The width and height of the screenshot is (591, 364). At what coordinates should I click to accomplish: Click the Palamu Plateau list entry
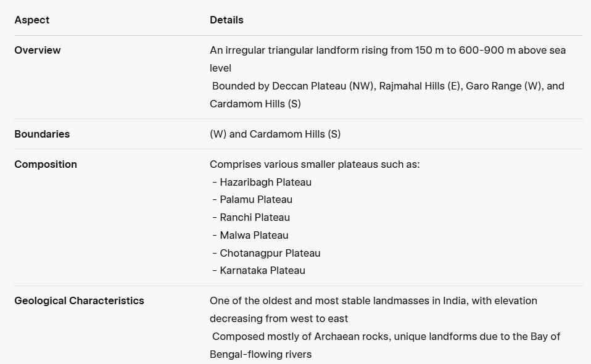(x=252, y=199)
